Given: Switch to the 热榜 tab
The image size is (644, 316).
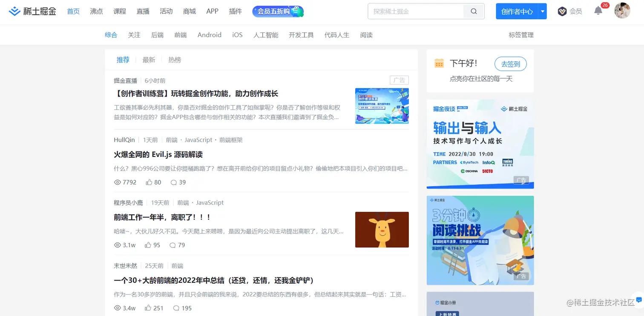Looking at the screenshot, I should click(174, 60).
